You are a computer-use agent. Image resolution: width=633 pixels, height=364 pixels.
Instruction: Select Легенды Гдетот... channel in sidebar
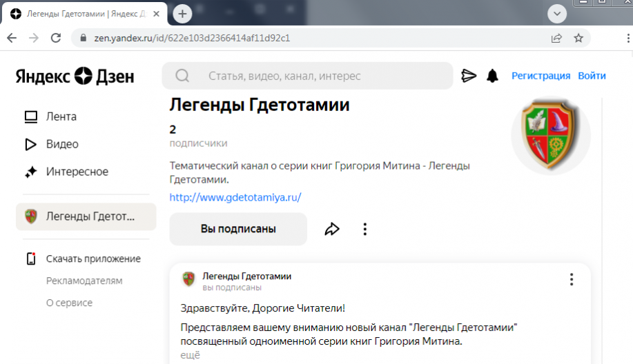pyautogui.click(x=86, y=216)
